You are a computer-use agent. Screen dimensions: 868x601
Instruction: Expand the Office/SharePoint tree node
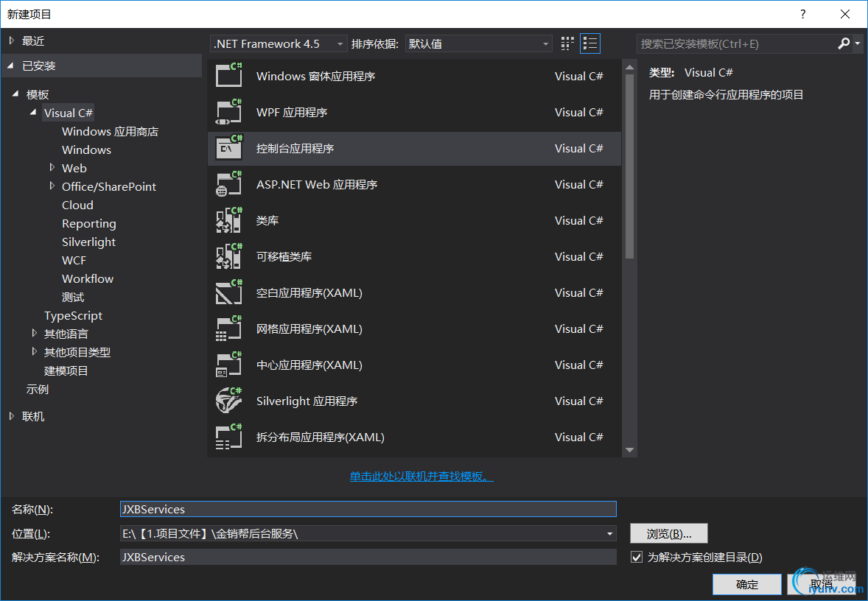[x=52, y=186]
